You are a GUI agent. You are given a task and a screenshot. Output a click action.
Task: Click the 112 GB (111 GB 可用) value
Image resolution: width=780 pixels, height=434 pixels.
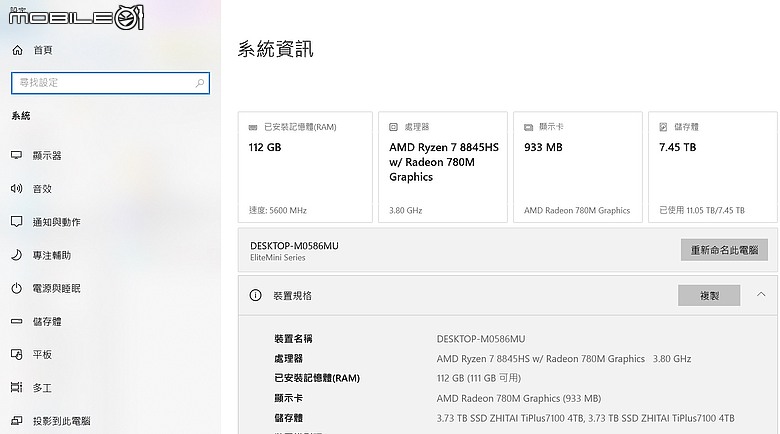coord(479,378)
